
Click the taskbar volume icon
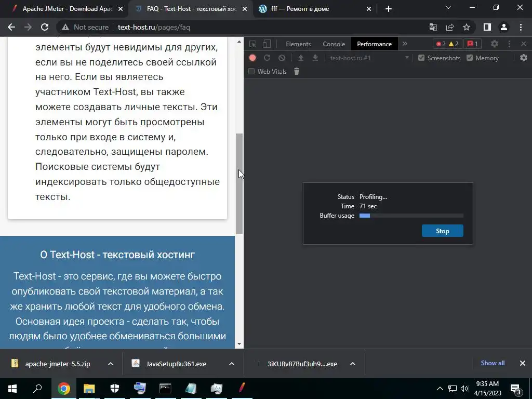464,389
